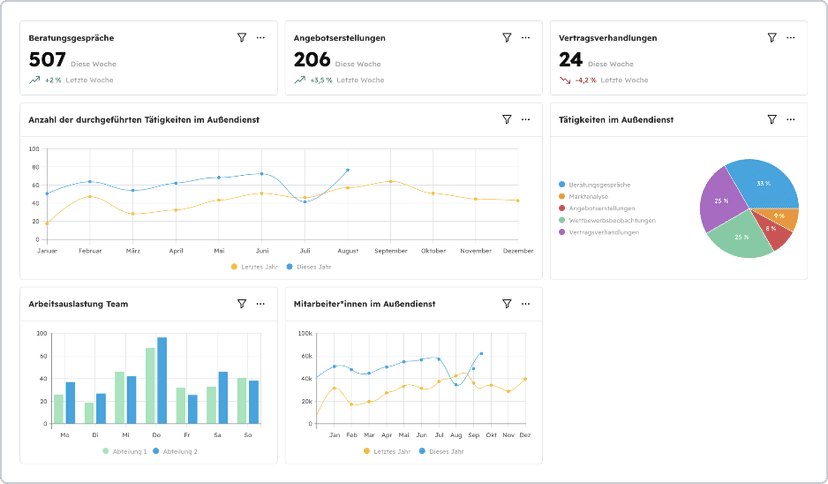828x484 pixels.
Task: Open filter on Beratungsgespräche card
Action: point(242,37)
